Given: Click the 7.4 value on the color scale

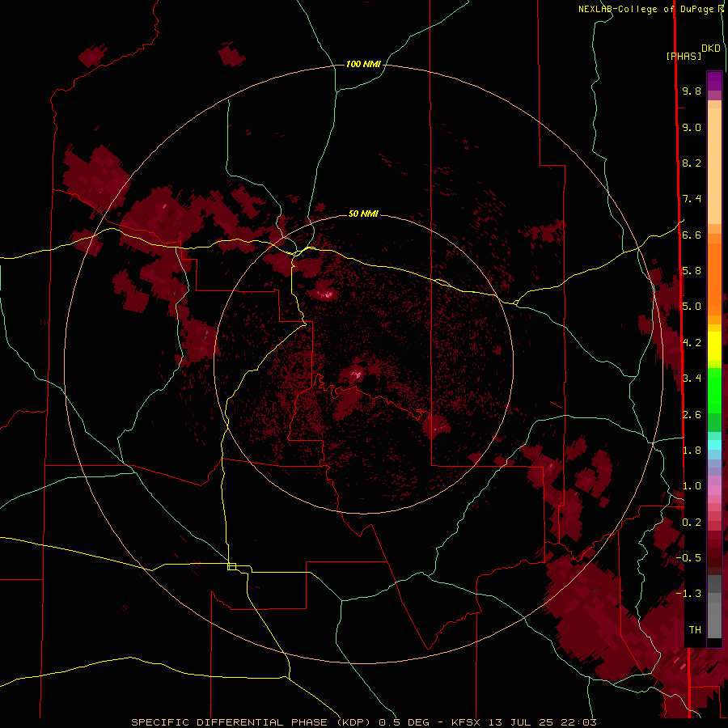Looking at the screenshot, I should [692, 199].
